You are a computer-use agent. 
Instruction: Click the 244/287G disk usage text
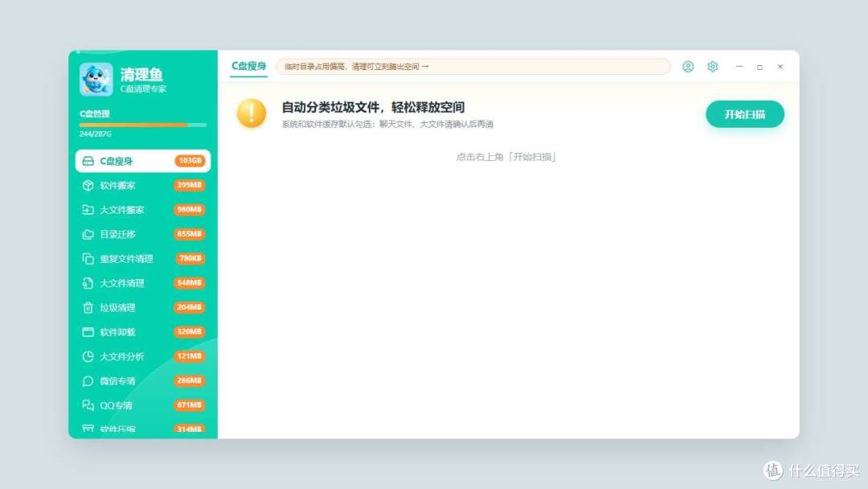[95, 134]
